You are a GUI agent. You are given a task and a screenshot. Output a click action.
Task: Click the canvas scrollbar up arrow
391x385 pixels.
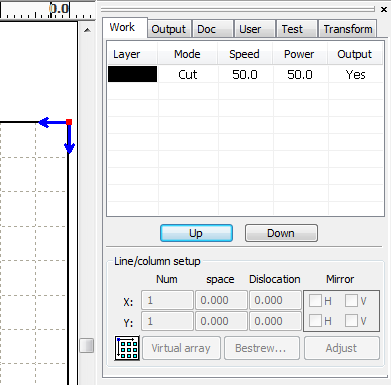pos(87,30)
